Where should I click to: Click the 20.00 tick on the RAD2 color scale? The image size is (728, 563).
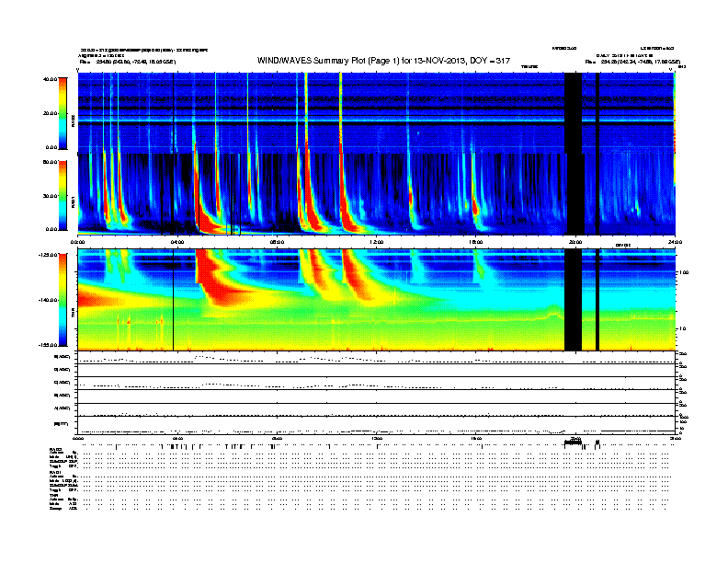50,113
